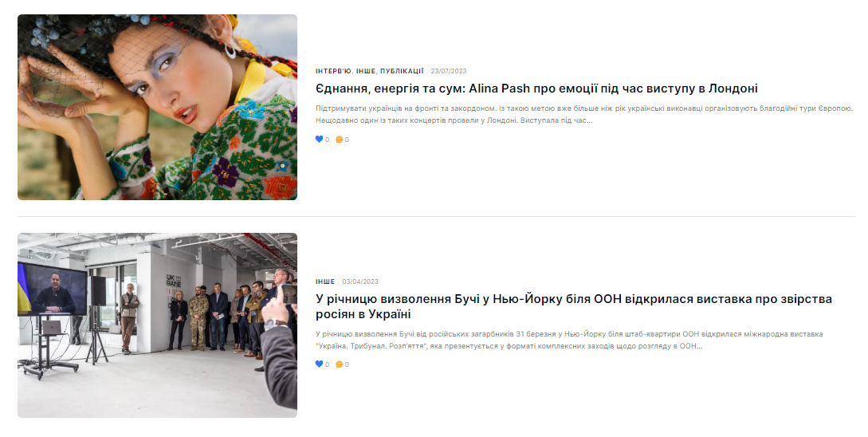Click comment bubble icon under Буча exhibition article

click(x=340, y=364)
